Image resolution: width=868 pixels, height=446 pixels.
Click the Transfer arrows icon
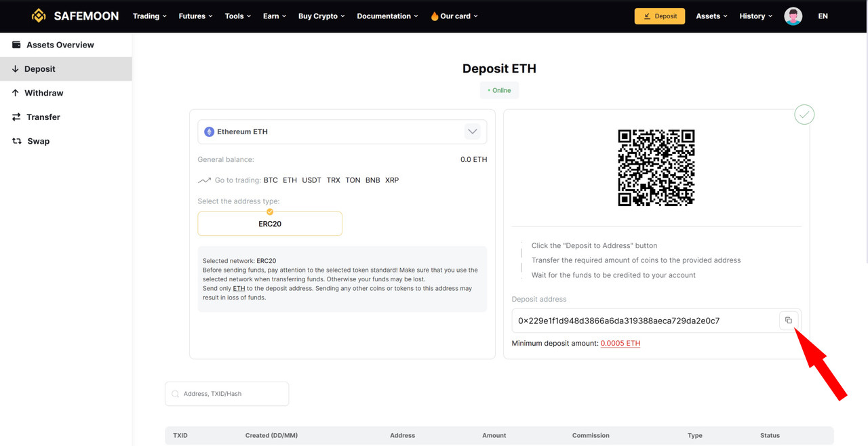(x=16, y=117)
